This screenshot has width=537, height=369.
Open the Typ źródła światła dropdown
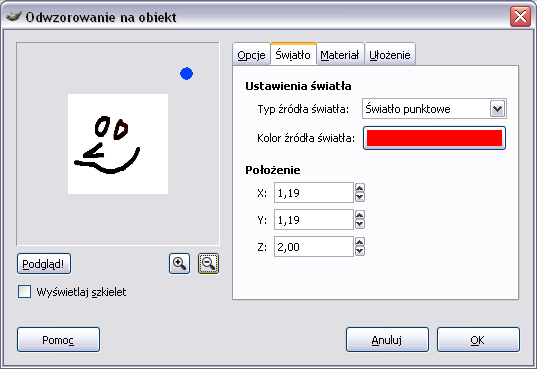pos(434,109)
